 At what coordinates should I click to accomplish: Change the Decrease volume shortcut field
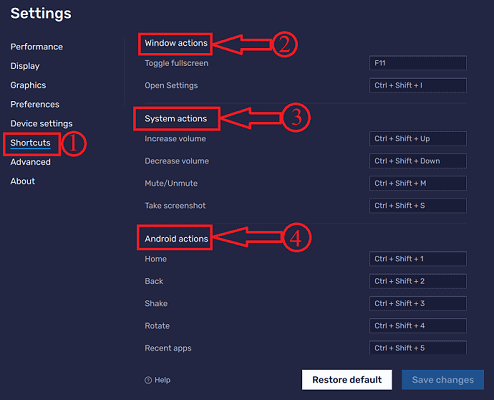tap(418, 161)
